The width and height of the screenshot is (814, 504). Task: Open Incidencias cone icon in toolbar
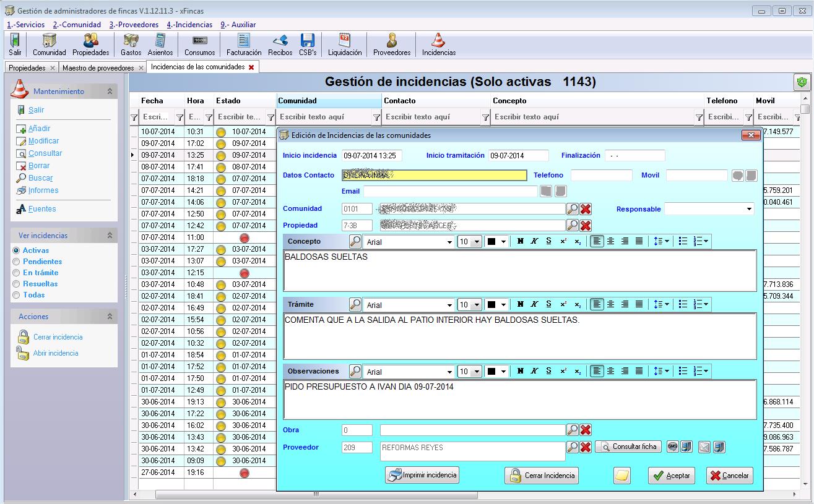pos(439,45)
